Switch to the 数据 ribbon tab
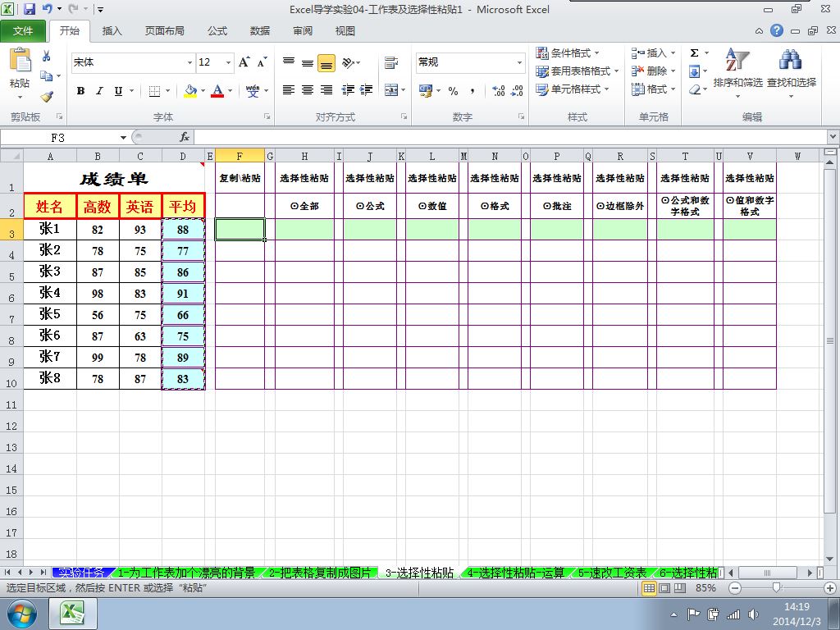The width and height of the screenshot is (840, 630). click(x=260, y=31)
